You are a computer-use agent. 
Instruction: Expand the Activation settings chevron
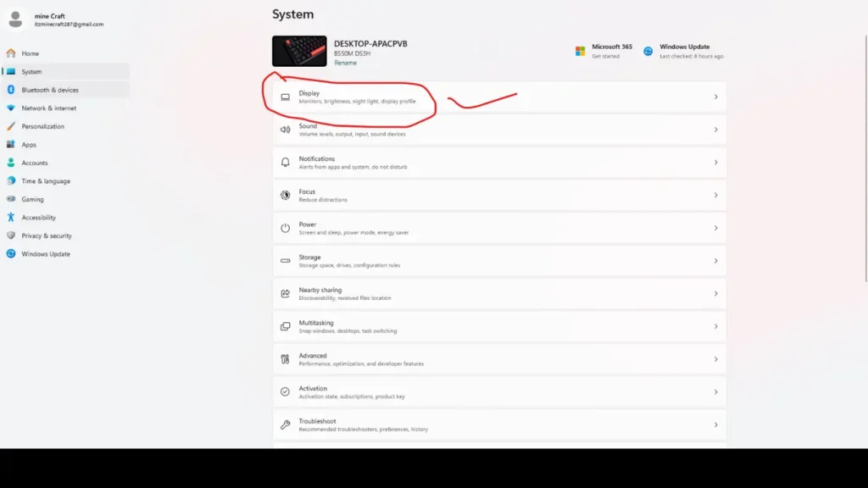(x=716, y=391)
